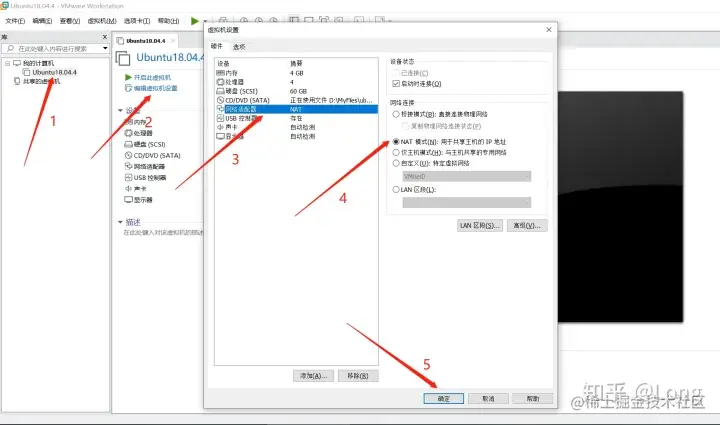The height and width of the screenshot is (425, 720).
Task: Select 桥接模式(B) radio button
Action: tap(396, 114)
